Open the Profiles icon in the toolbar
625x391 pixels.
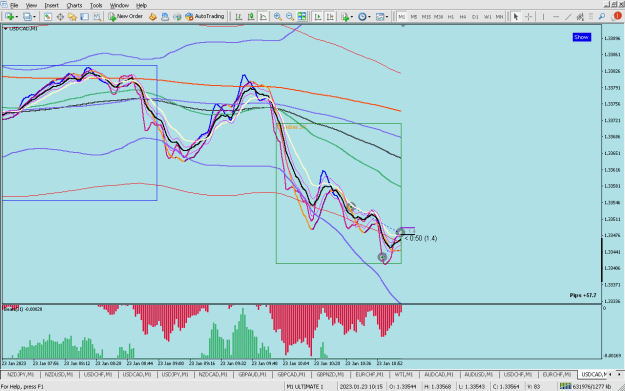[27, 17]
